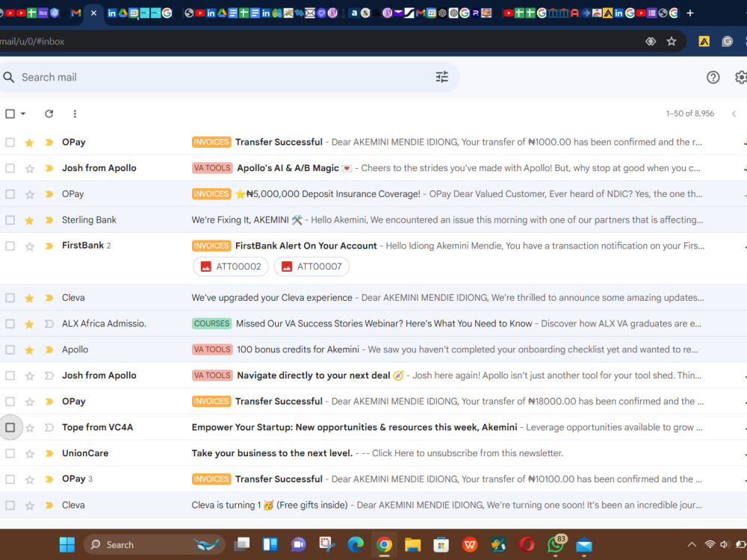
Task: Show hidden icons with the system tray chevron
Action: tap(692, 545)
